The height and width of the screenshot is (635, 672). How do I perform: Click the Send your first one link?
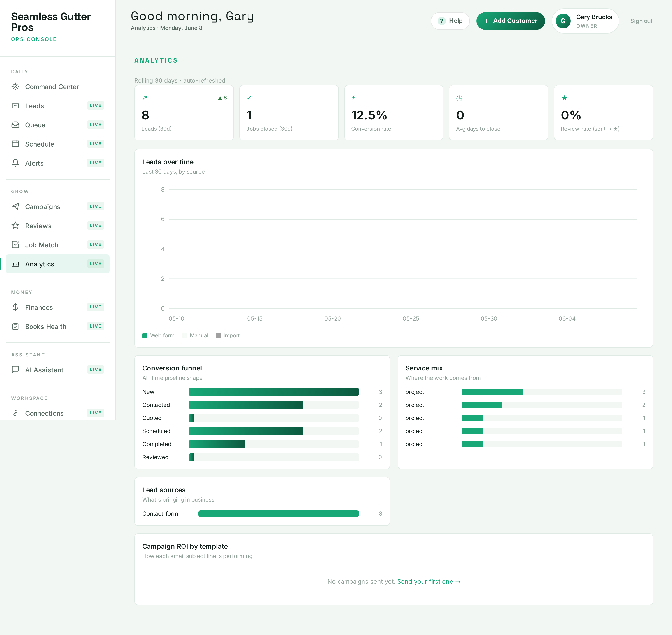429,582
